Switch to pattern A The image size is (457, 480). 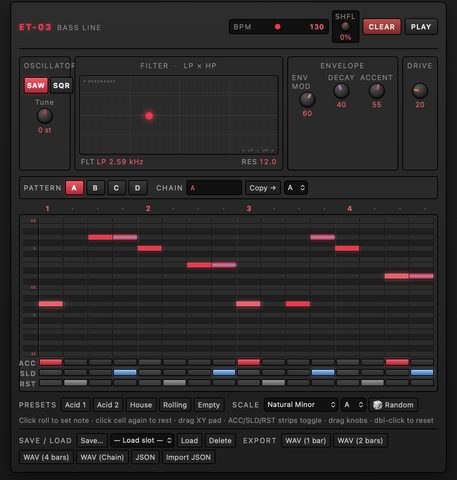coord(74,188)
